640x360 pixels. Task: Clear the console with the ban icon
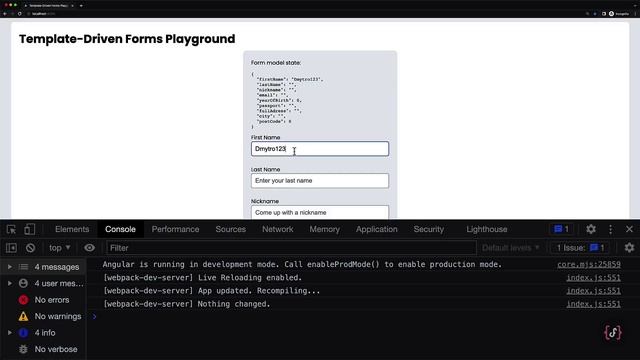[30, 248]
